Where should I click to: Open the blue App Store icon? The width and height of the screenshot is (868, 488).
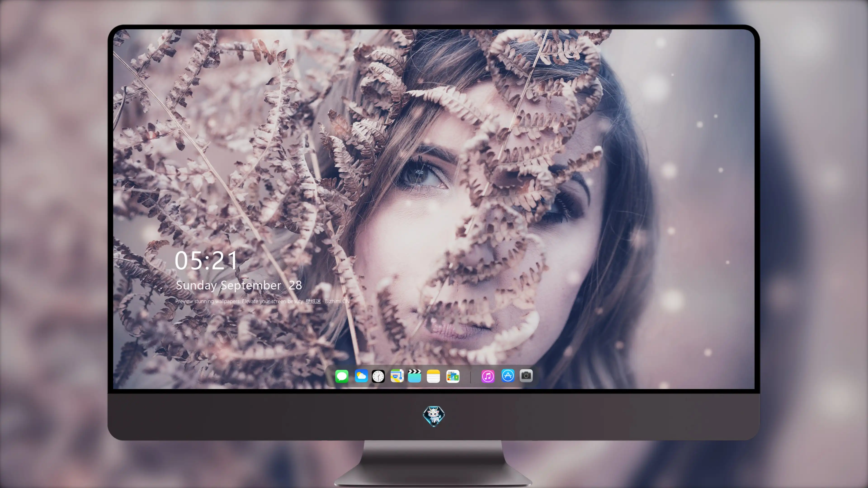click(x=508, y=375)
